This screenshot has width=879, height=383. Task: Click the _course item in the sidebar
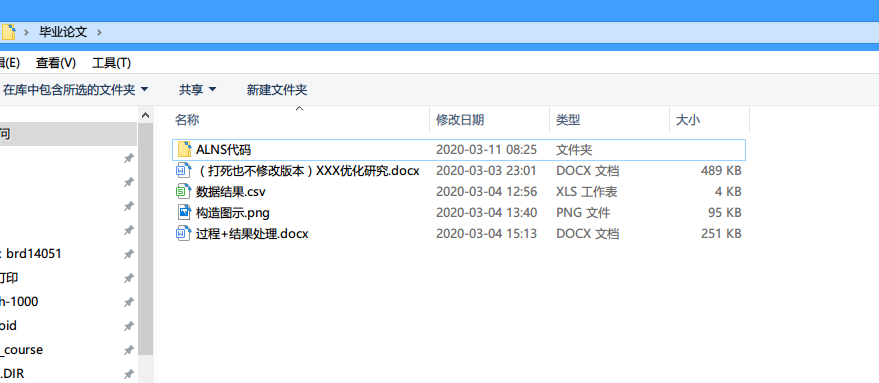[21, 350]
